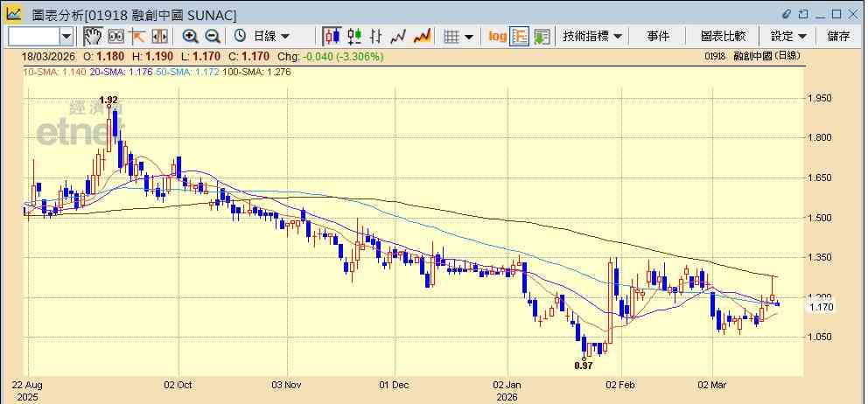
Task: Expand the grid lines dropdown arrow
Action: pyautogui.click(x=469, y=37)
